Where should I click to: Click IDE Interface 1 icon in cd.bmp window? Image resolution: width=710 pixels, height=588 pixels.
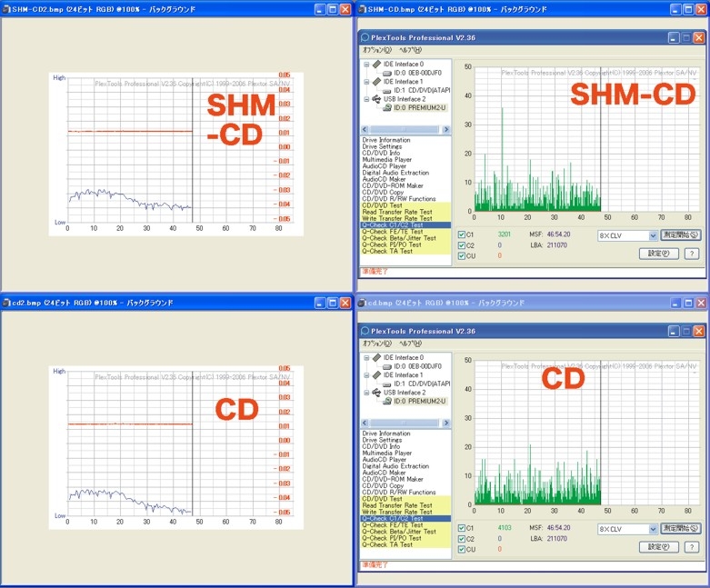[x=376, y=375]
